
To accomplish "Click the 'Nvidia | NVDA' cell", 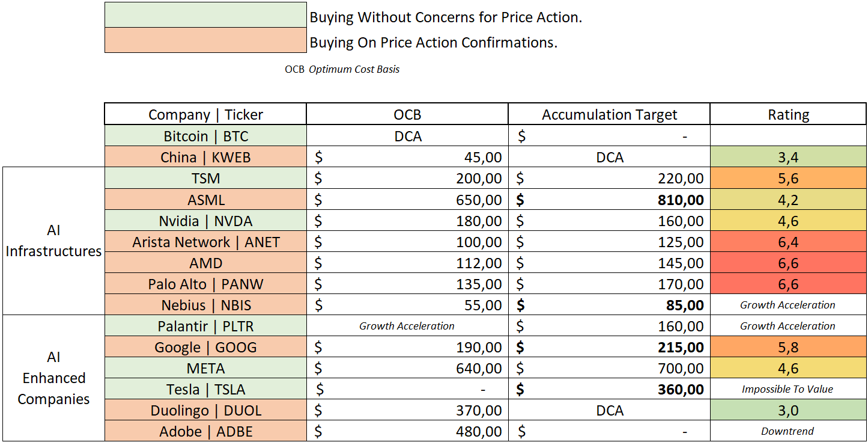I will (205, 220).
